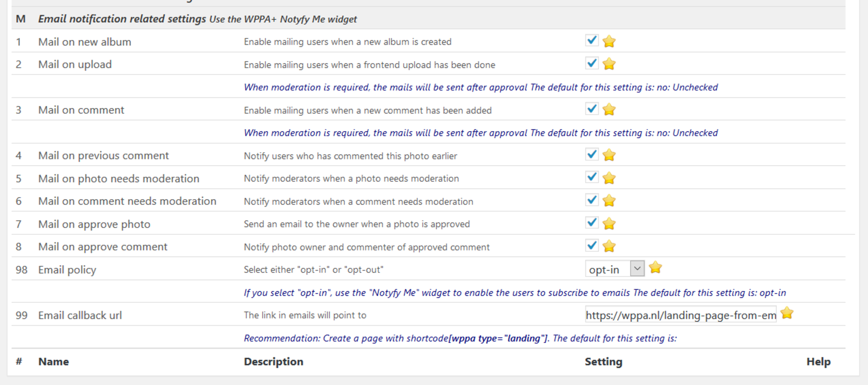Open help star for Mail on approve photo
868x385 pixels.
[609, 223]
